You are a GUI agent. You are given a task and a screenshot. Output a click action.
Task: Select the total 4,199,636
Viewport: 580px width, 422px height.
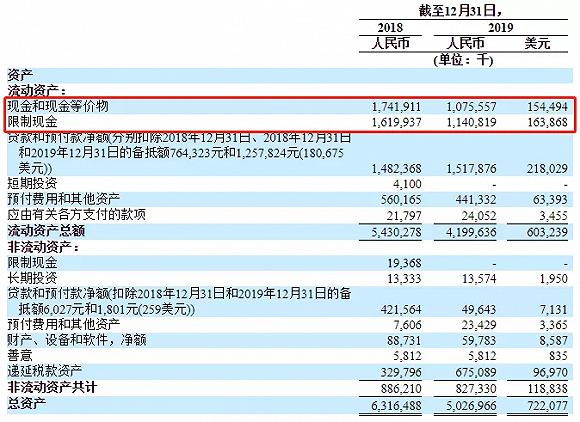click(x=471, y=232)
